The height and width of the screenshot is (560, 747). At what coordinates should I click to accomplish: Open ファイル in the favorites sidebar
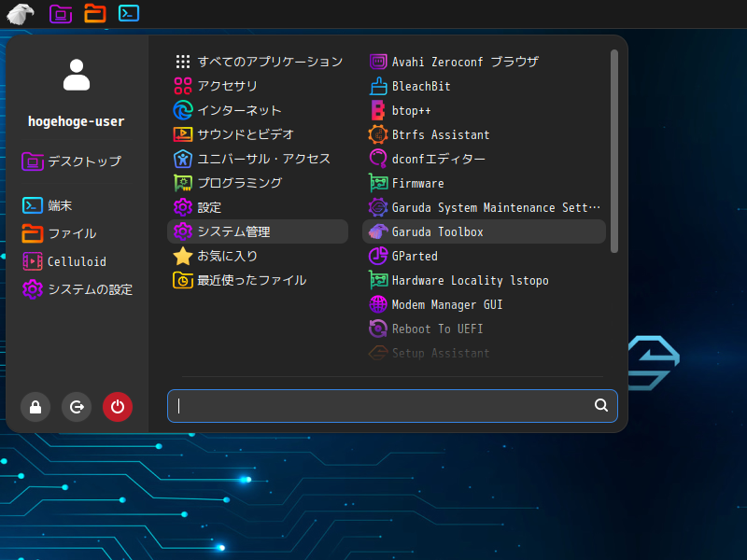pyautogui.click(x=60, y=233)
